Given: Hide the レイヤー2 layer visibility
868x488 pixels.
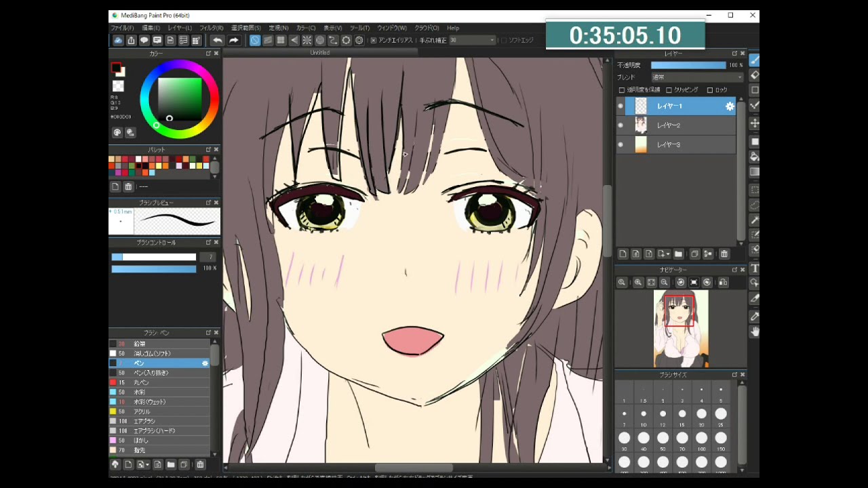Looking at the screenshot, I should (620, 125).
